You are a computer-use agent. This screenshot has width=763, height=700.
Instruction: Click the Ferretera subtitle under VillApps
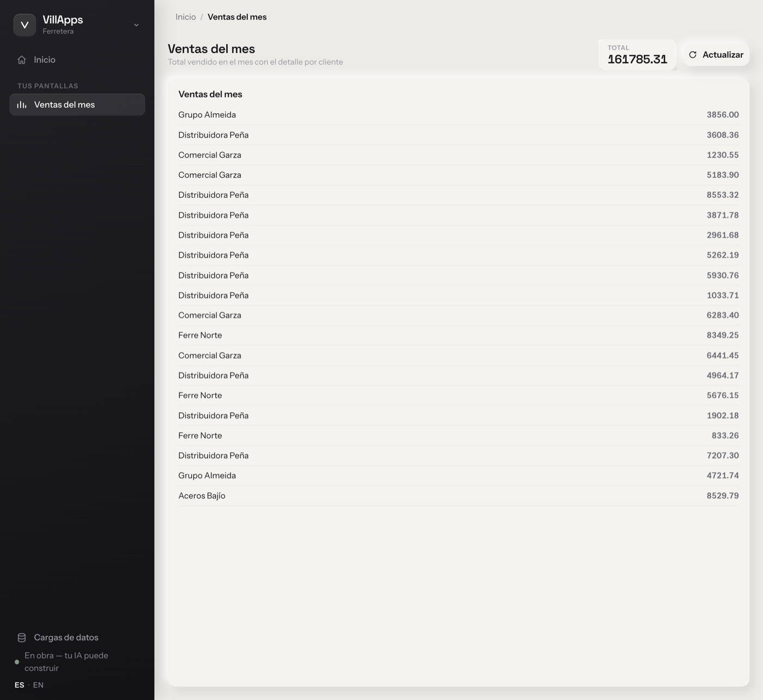tap(58, 32)
